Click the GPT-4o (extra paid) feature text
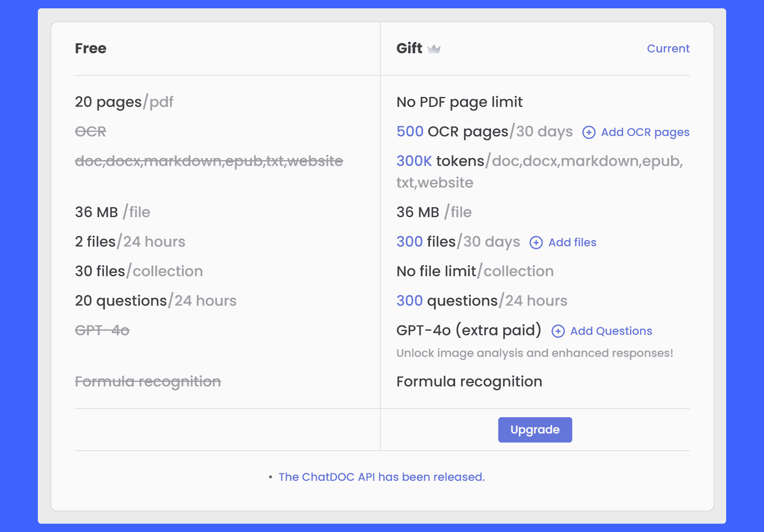 pos(469,330)
